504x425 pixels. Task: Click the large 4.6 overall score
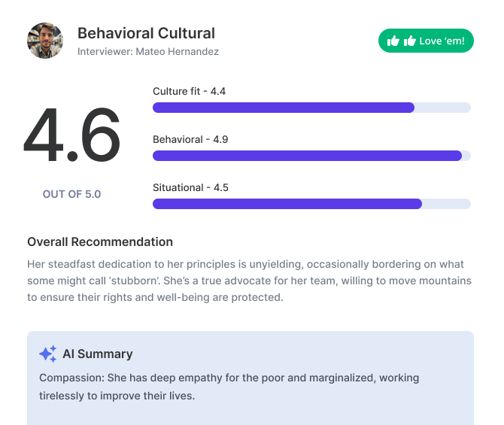71,137
